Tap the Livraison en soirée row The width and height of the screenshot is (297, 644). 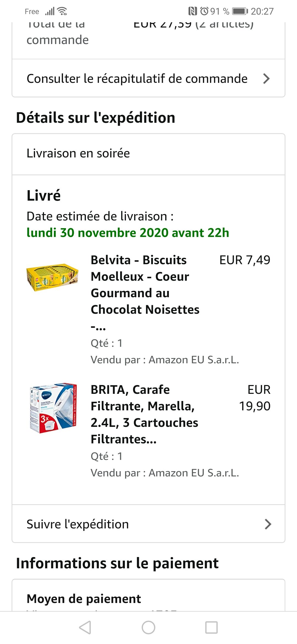(148, 154)
